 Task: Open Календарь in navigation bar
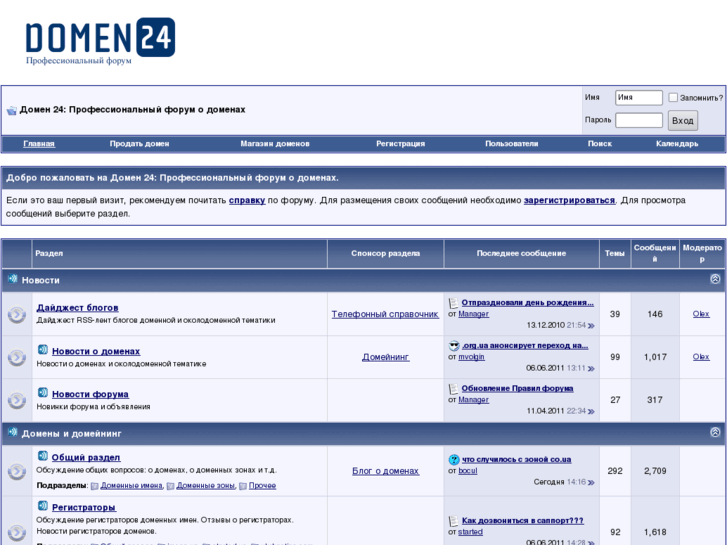click(x=677, y=144)
